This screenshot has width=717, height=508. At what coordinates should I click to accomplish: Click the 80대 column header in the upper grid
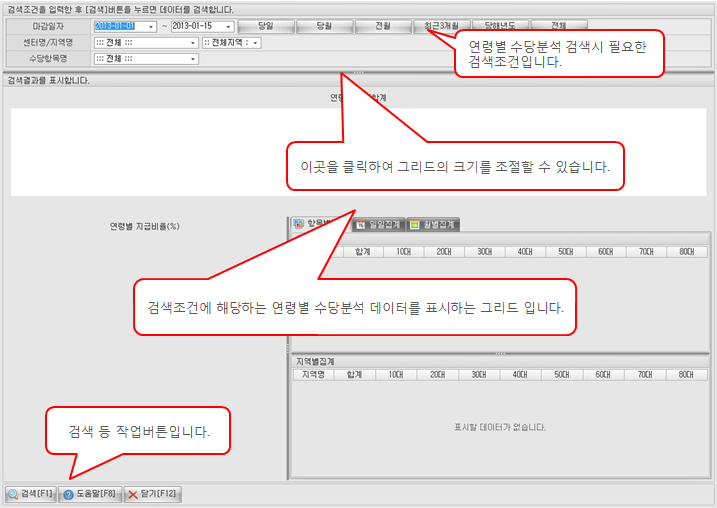(x=686, y=252)
